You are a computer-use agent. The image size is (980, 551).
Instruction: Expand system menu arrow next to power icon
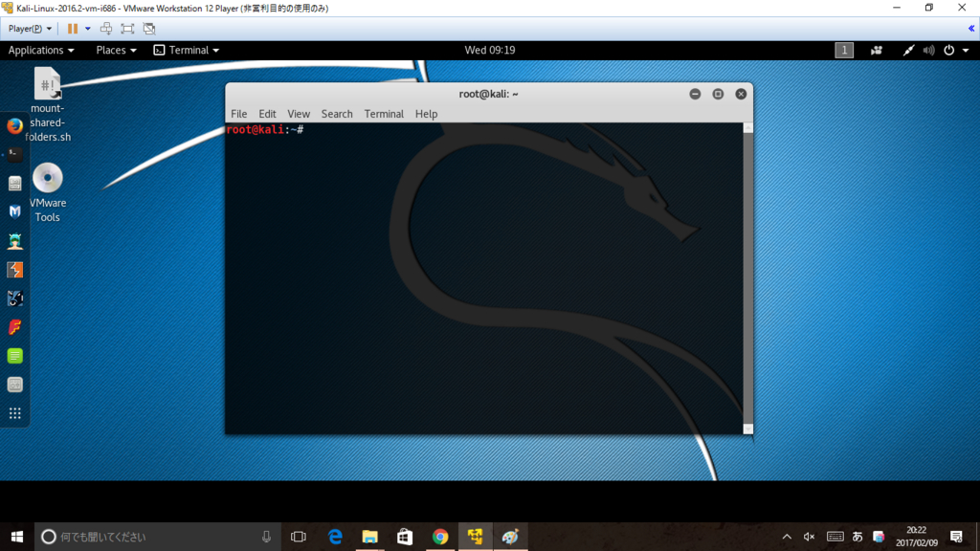[966, 50]
